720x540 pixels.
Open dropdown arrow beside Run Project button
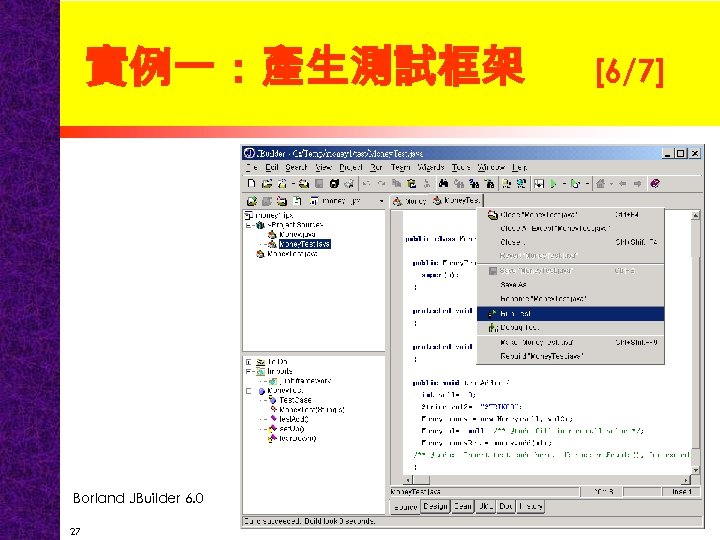[564, 184]
